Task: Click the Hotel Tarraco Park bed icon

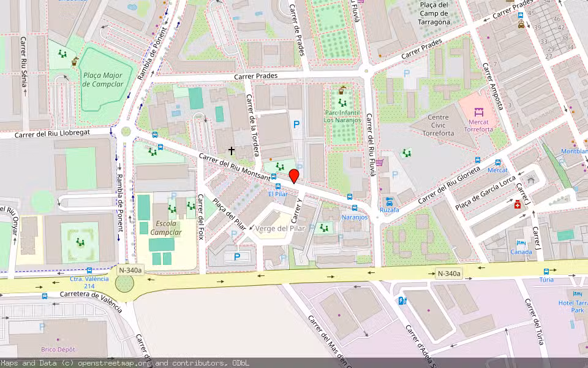Action: (578, 294)
